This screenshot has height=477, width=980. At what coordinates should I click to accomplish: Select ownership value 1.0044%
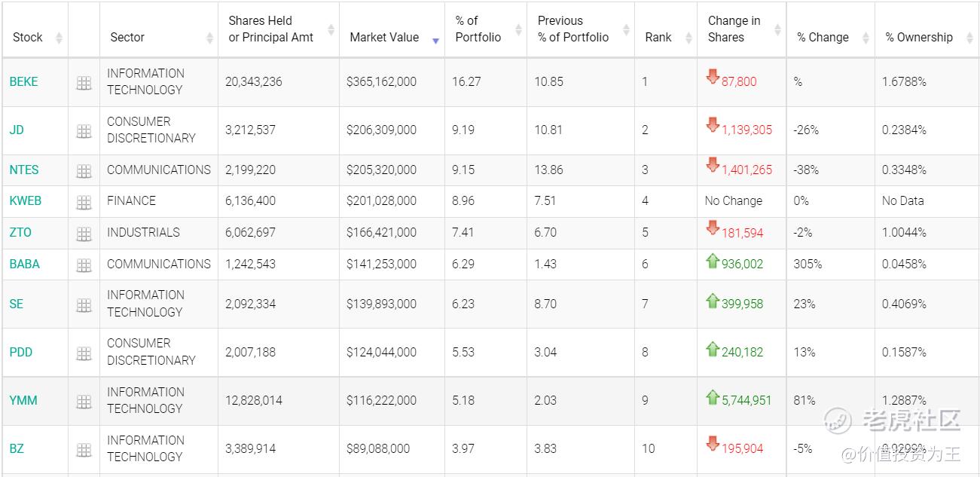tap(904, 232)
